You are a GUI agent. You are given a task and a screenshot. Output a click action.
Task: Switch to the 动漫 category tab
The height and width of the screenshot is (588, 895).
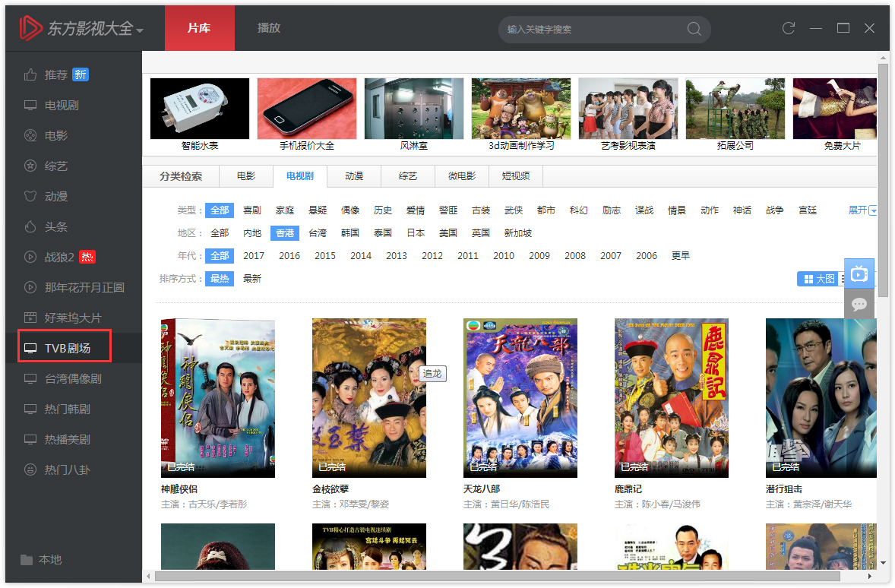354,176
